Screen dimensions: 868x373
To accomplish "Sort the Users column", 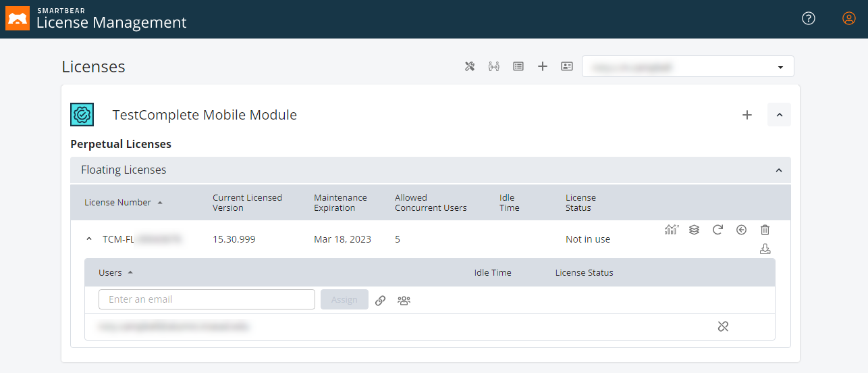I will pyautogui.click(x=115, y=273).
